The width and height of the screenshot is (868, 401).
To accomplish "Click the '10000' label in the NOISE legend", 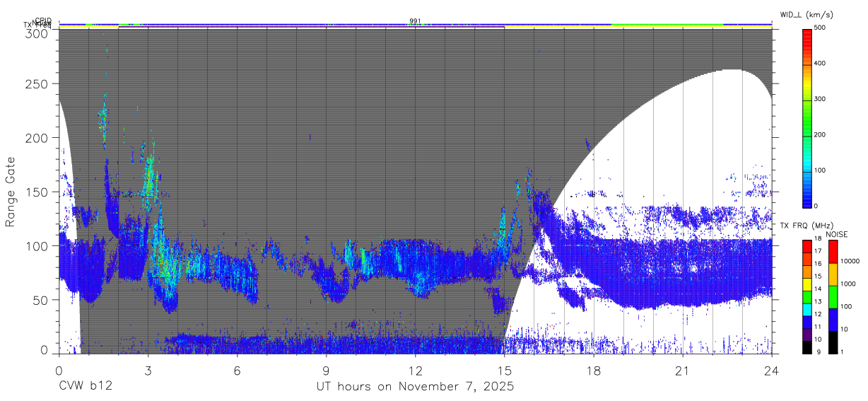I will click(x=850, y=262).
